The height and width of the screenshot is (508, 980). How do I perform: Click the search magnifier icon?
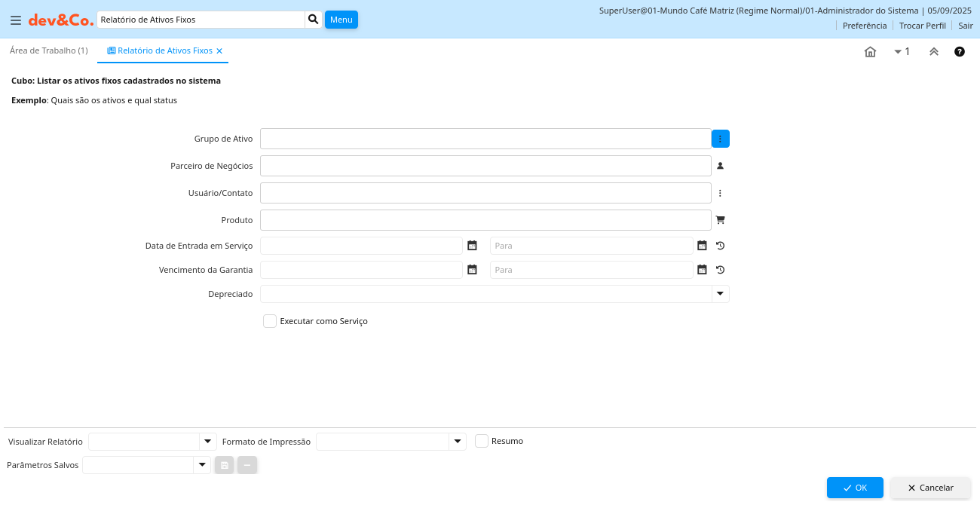click(314, 20)
